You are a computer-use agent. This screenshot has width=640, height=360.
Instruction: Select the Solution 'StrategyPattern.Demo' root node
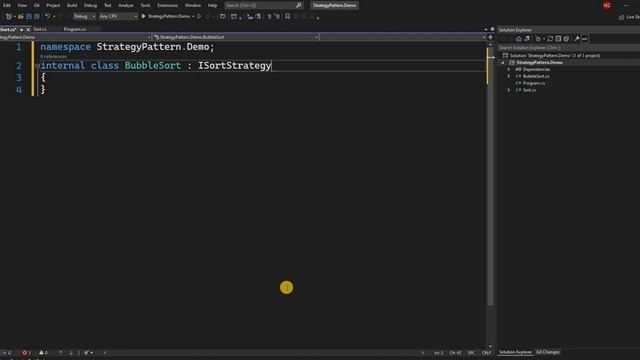click(554, 56)
